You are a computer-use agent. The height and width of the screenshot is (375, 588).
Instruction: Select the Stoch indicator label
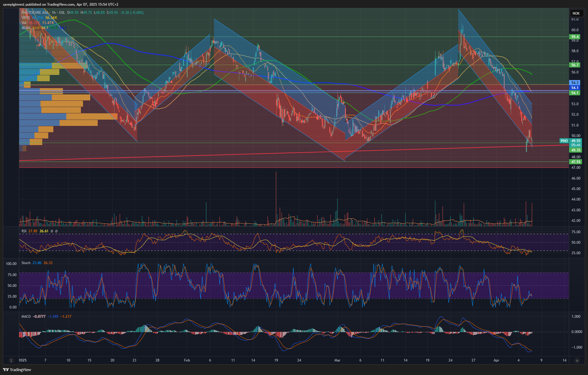pyautogui.click(x=26, y=263)
